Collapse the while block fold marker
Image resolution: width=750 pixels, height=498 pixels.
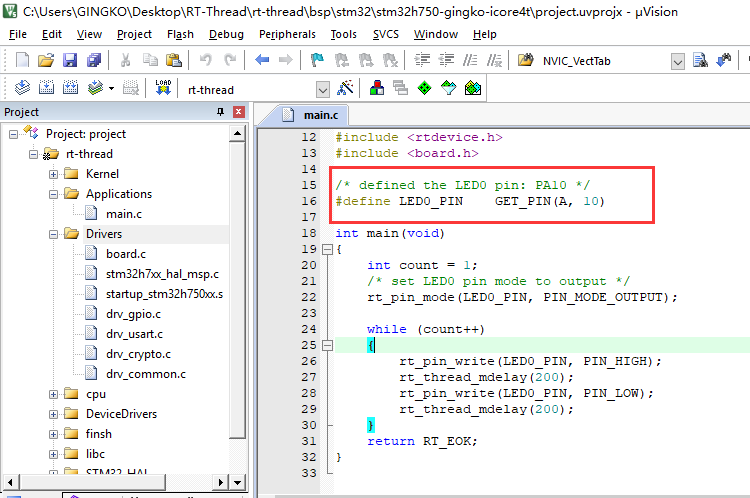327,346
